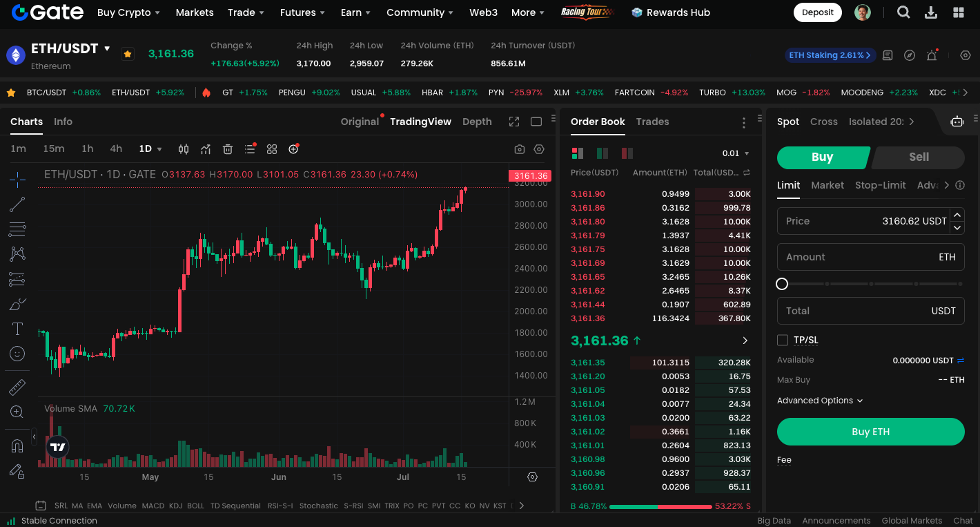
Task: Open the Community menu
Action: pyautogui.click(x=420, y=12)
